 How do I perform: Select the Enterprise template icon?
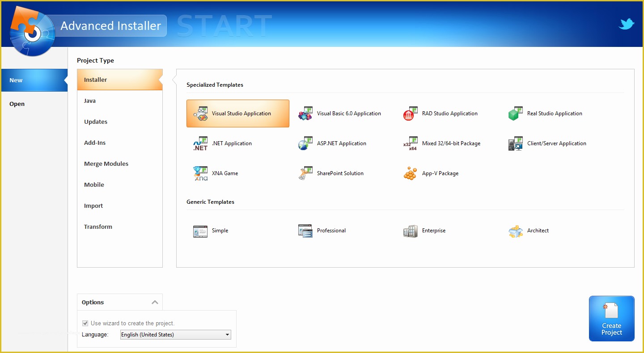(411, 231)
